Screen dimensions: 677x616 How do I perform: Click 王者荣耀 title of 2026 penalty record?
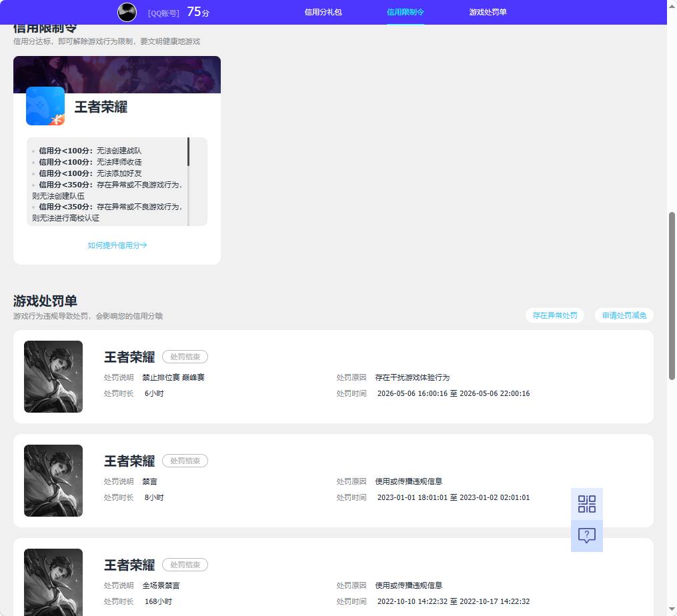point(129,357)
